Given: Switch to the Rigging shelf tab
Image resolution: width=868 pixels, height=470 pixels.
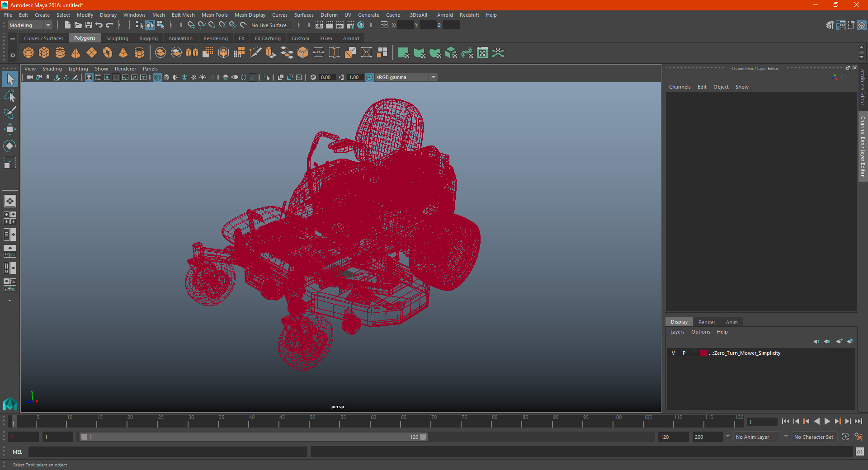Looking at the screenshot, I should (148, 38).
